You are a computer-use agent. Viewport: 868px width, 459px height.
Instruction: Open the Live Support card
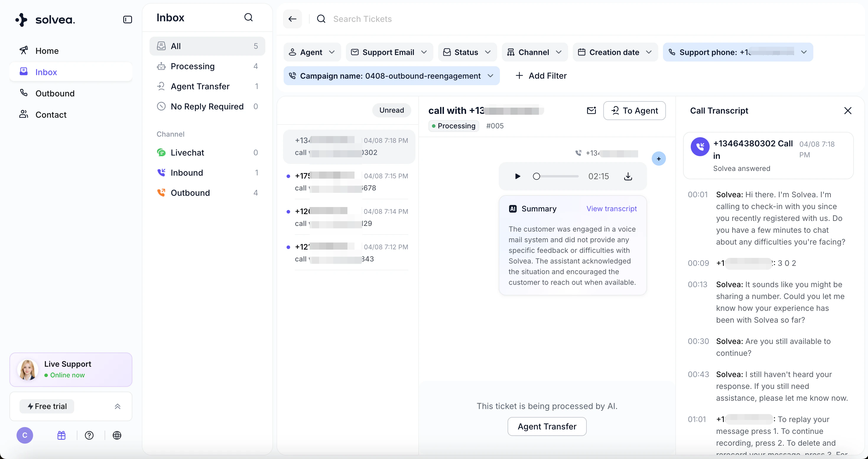[71, 370]
